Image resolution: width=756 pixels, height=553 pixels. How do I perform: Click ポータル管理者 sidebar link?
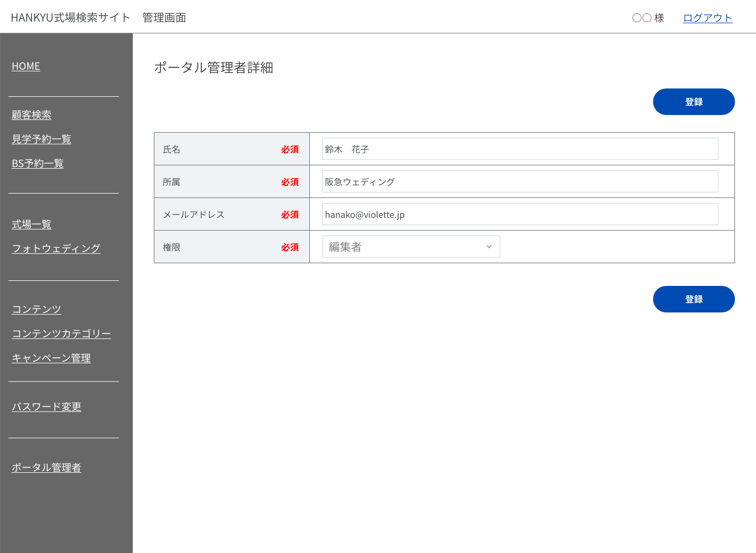pyautogui.click(x=46, y=468)
